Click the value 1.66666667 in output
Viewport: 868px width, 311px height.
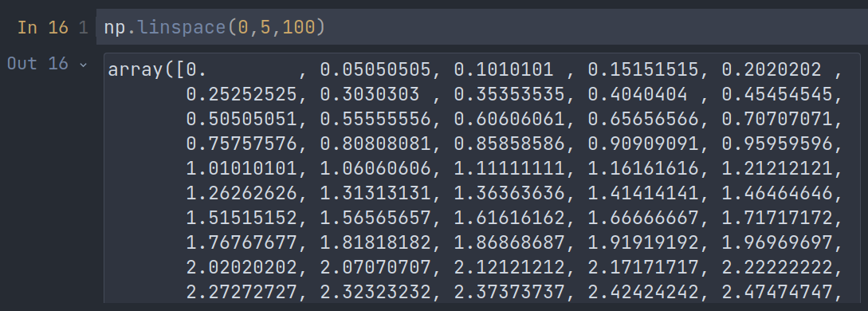coord(643,218)
